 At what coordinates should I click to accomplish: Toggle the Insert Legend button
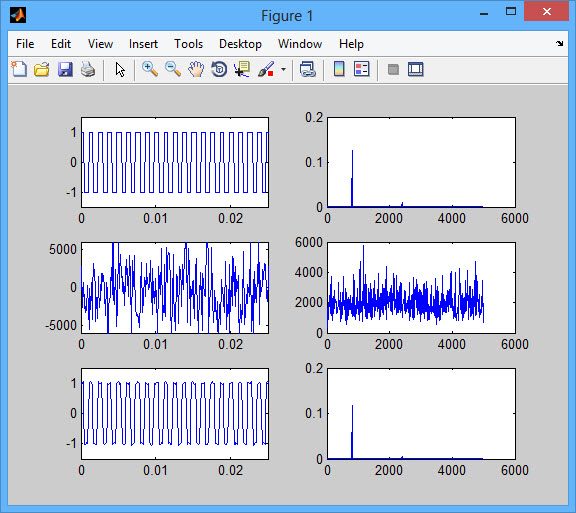click(x=361, y=69)
